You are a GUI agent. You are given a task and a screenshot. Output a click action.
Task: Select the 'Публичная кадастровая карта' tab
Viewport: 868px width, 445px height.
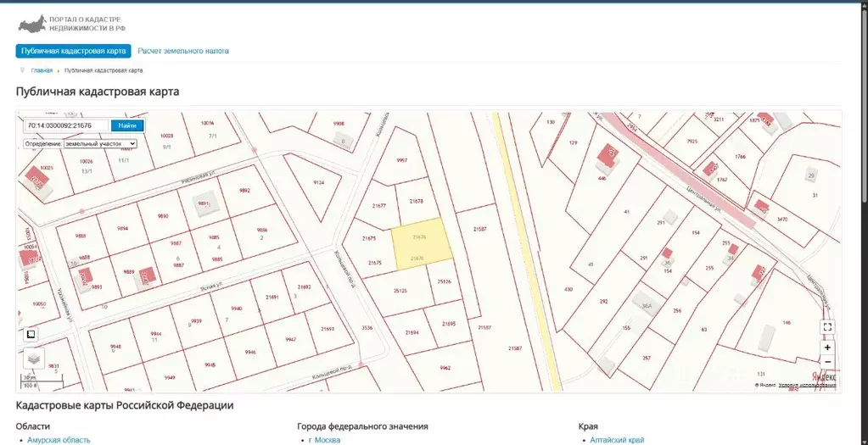click(73, 51)
